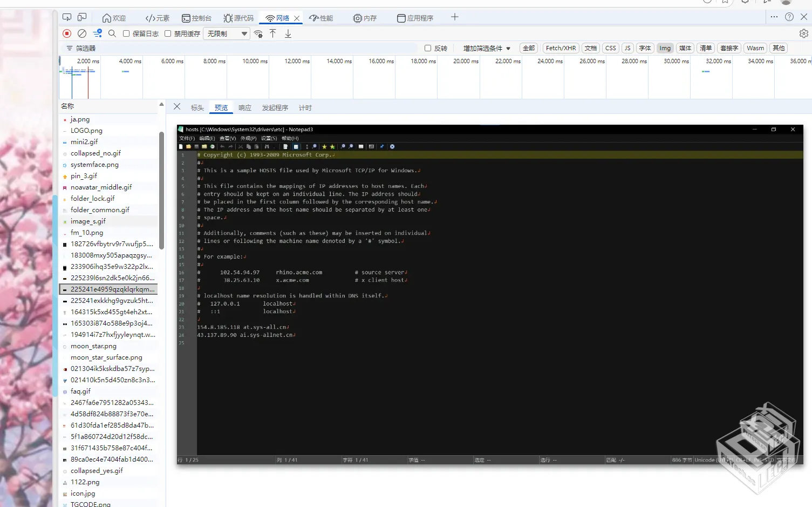
Task: Clear the network log
Action: click(x=82, y=33)
